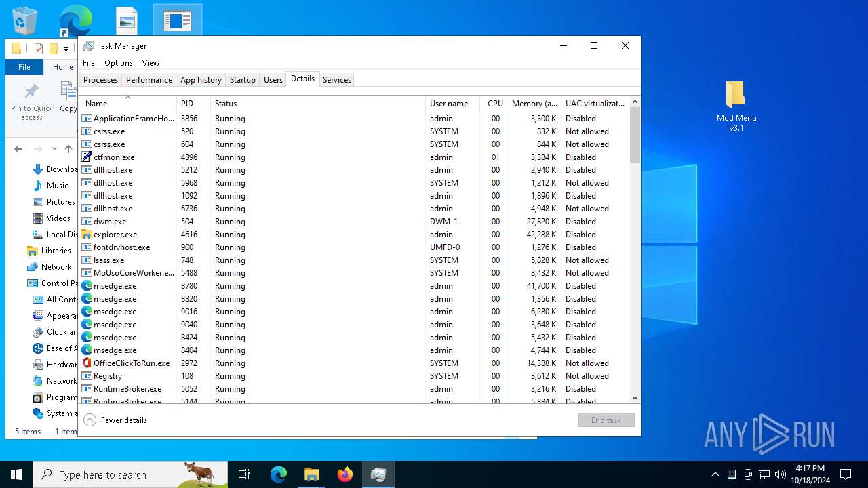Click the Task Manager title bar icon

89,46
